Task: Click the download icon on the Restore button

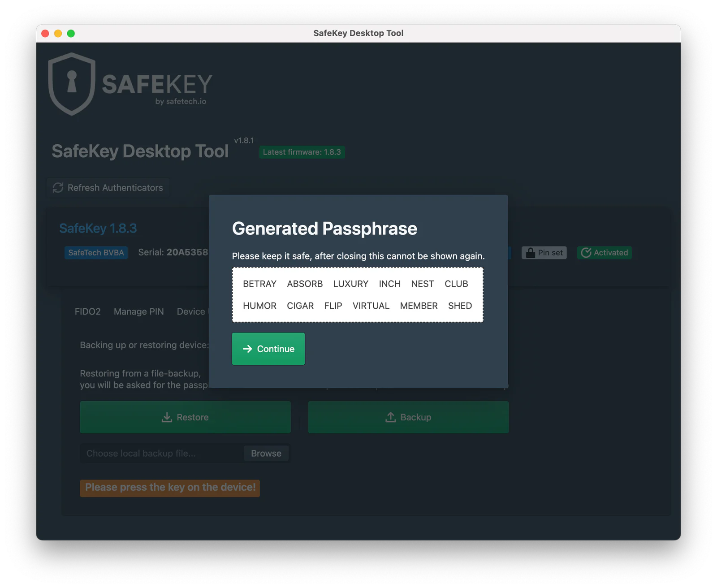Action: click(167, 417)
